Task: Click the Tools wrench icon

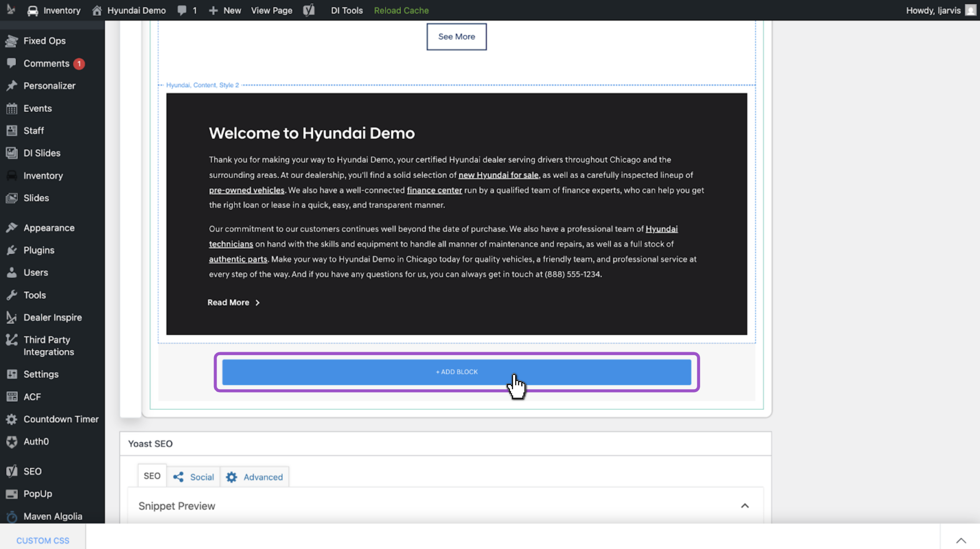Action: (x=11, y=295)
